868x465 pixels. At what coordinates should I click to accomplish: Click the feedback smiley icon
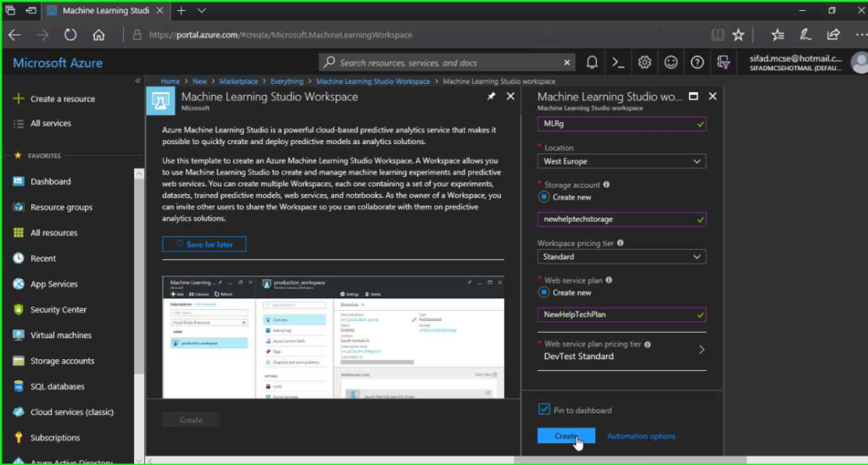pyautogui.click(x=671, y=63)
